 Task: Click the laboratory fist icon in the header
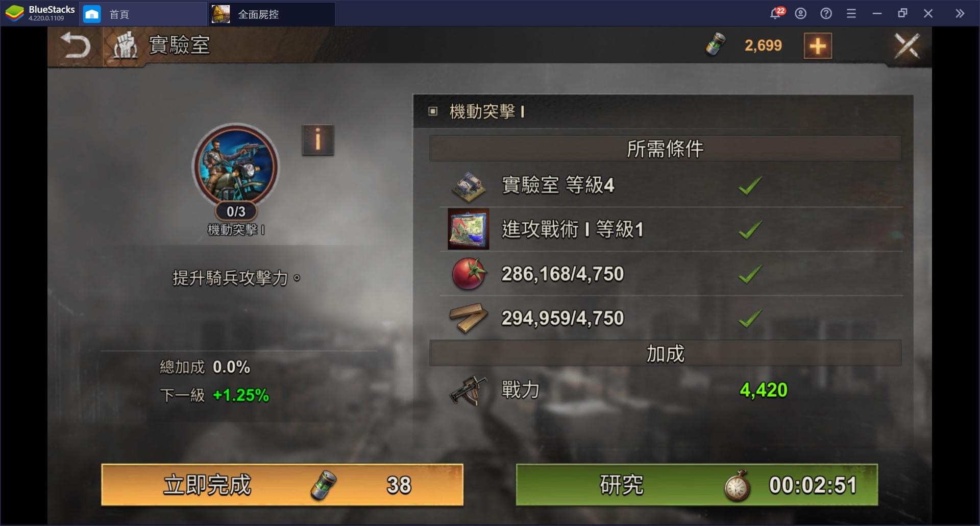125,46
